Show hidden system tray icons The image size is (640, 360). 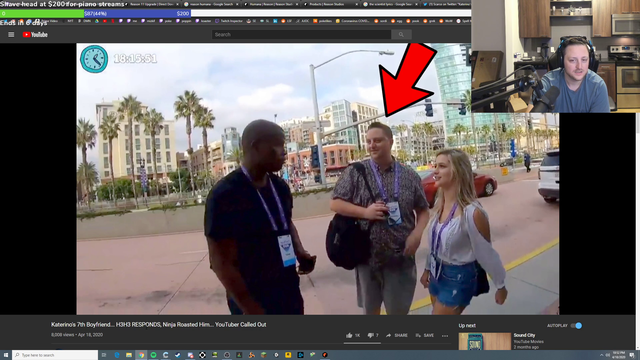click(601, 355)
